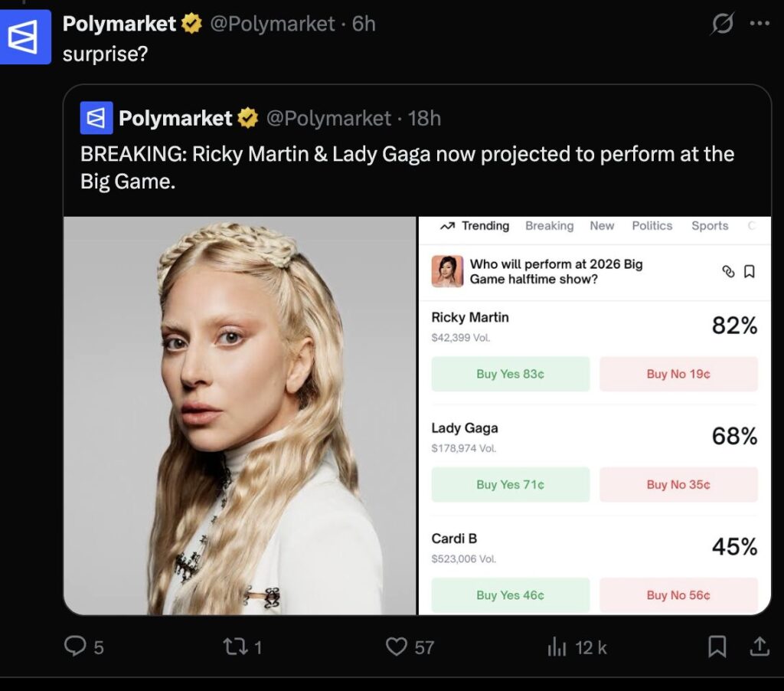Image resolution: width=784 pixels, height=691 pixels.
Task: Click Polymarket's blue profile avatar
Action: [x=27, y=35]
